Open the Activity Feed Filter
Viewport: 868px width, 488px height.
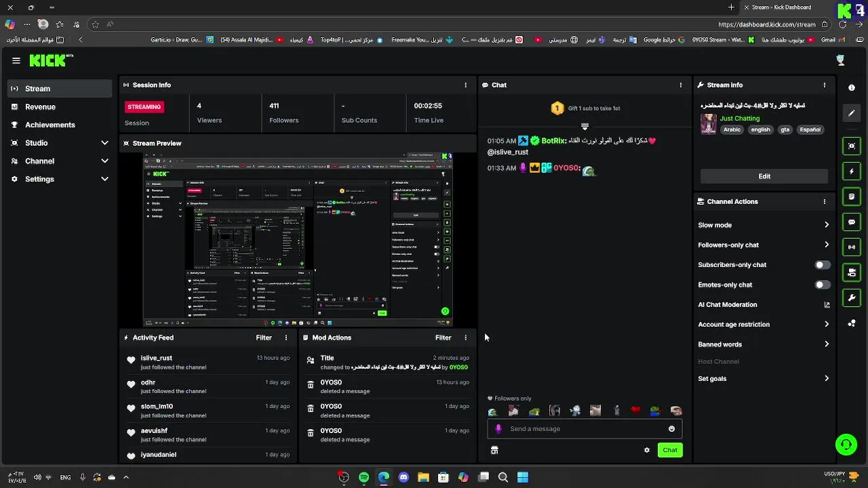click(264, 338)
